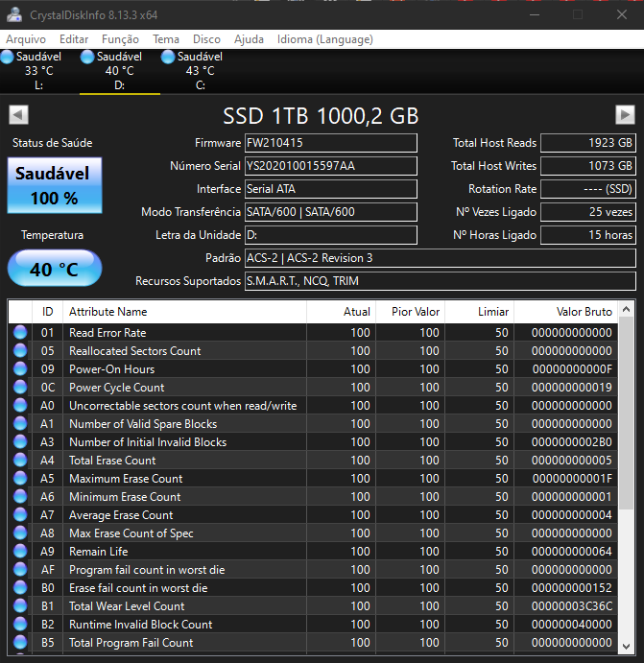Click the SSD 1TB 1000,2 GB disk title
Image resolution: width=644 pixels, height=663 pixels.
tap(321, 116)
